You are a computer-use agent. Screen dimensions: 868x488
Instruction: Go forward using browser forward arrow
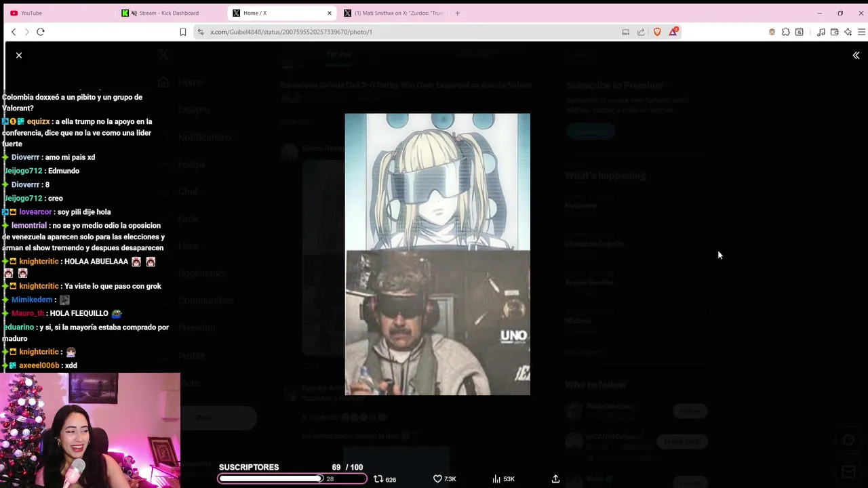[x=27, y=32]
